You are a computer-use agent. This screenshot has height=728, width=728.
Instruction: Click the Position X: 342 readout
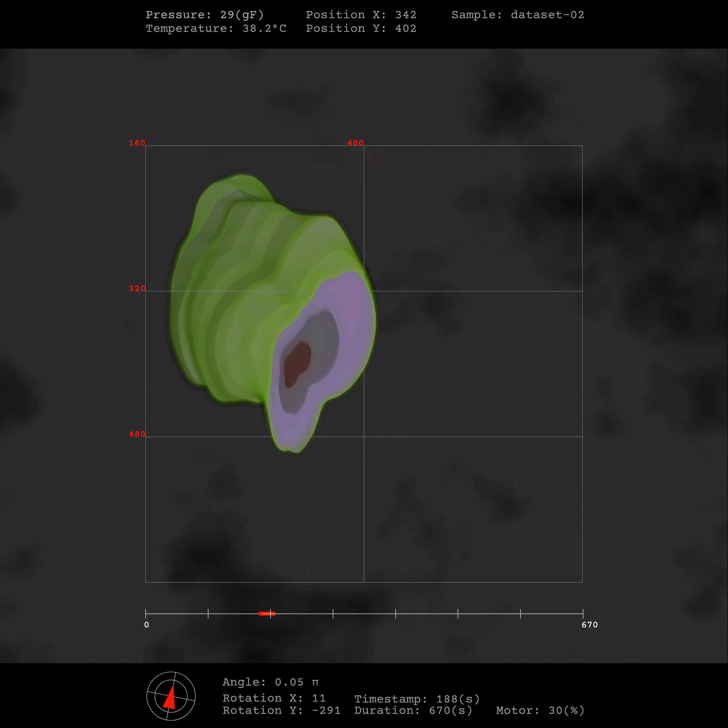[x=361, y=15]
